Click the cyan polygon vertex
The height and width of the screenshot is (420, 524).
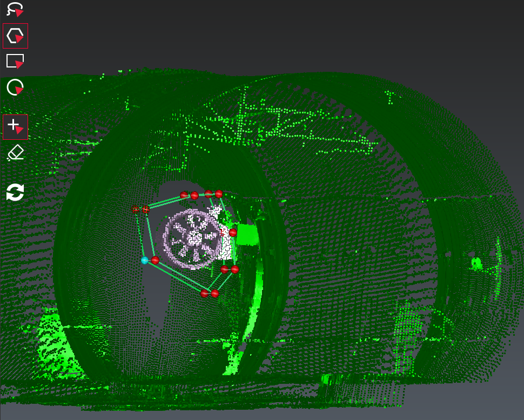pyautogui.click(x=145, y=260)
